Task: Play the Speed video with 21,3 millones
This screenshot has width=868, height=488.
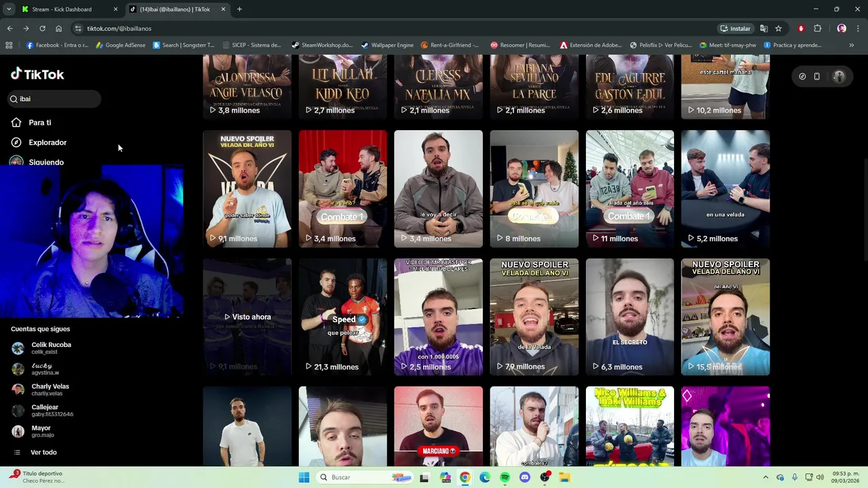Action: click(x=343, y=317)
